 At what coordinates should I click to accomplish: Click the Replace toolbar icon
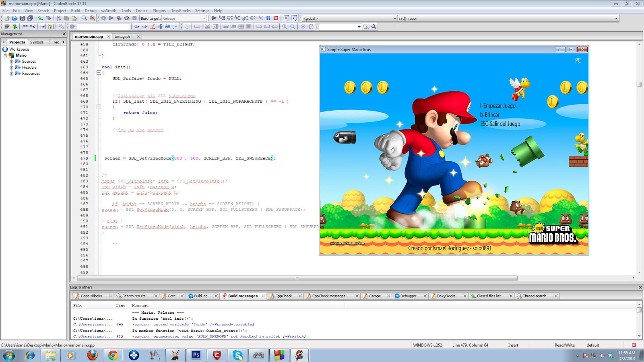(x=92, y=18)
